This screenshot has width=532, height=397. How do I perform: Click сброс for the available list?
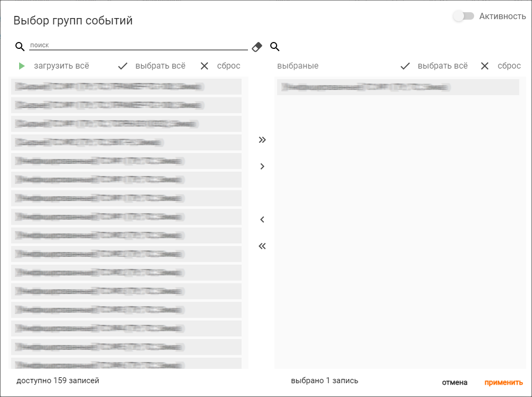coord(229,66)
